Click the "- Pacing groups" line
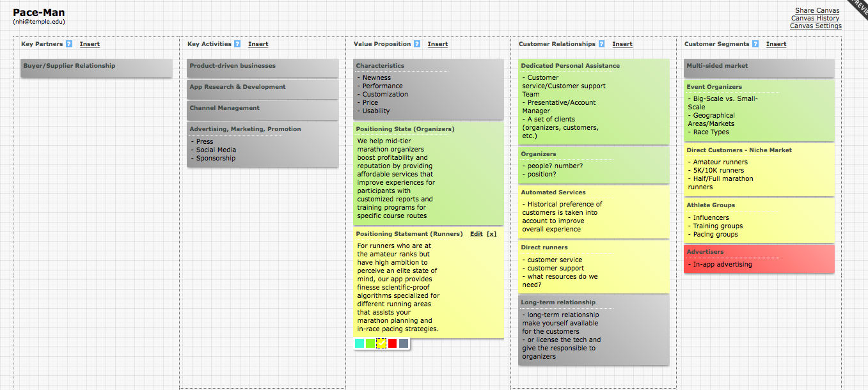This screenshot has height=390, width=868. 713,235
